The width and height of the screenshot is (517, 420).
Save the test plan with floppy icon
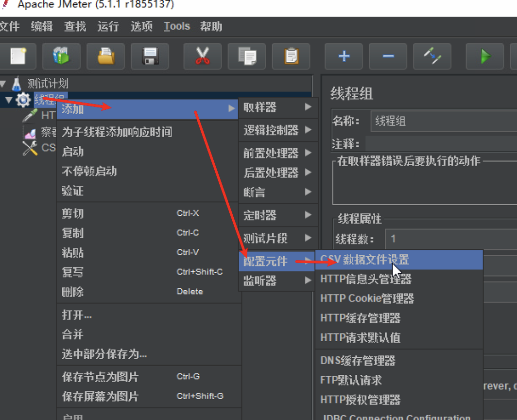click(x=150, y=56)
